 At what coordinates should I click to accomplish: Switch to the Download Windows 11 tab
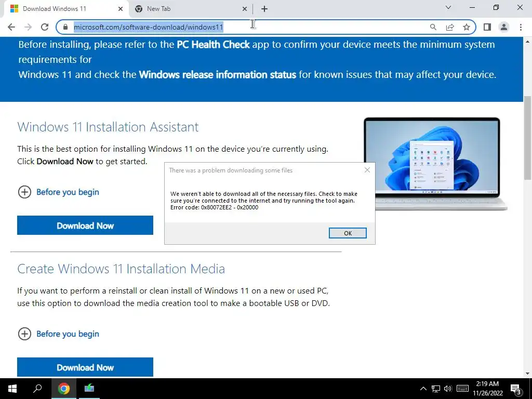click(66, 9)
